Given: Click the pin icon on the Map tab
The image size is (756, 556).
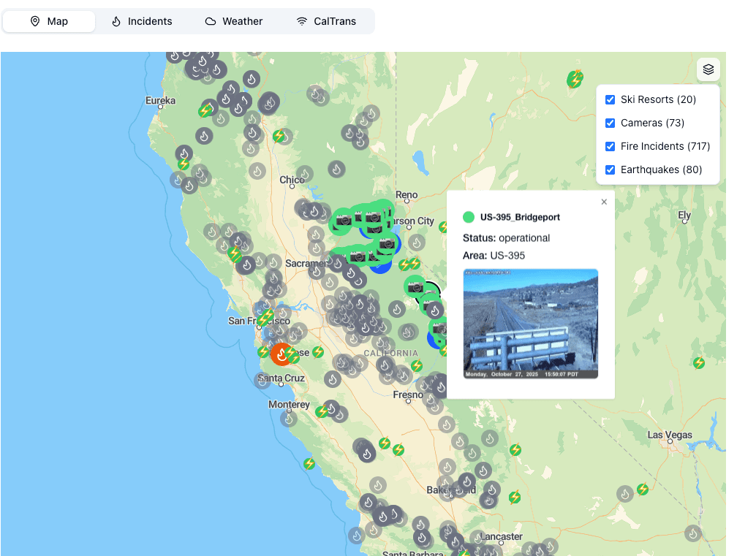Looking at the screenshot, I should (35, 21).
